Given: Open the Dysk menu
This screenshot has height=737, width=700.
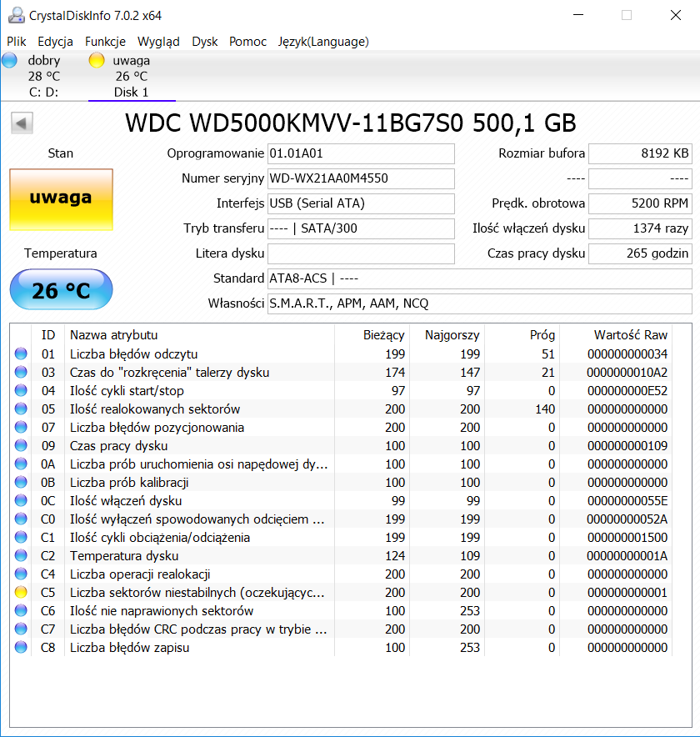Looking at the screenshot, I should coord(204,41).
